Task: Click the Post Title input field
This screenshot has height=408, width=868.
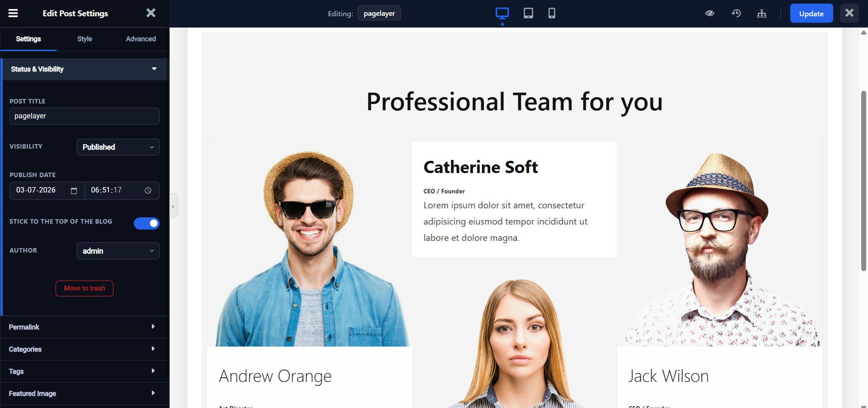Action: 85,116
